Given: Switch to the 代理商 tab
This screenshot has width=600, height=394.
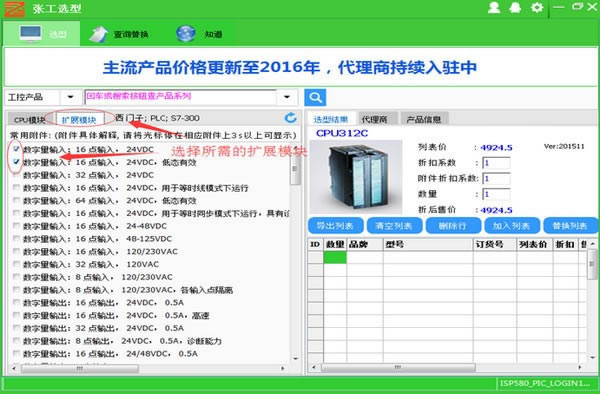Looking at the screenshot, I should pyautogui.click(x=374, y=119).
